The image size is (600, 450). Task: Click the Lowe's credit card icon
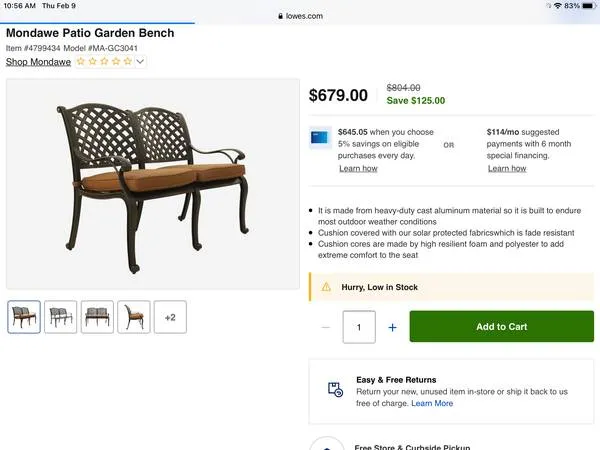click(x=319, y=137)
